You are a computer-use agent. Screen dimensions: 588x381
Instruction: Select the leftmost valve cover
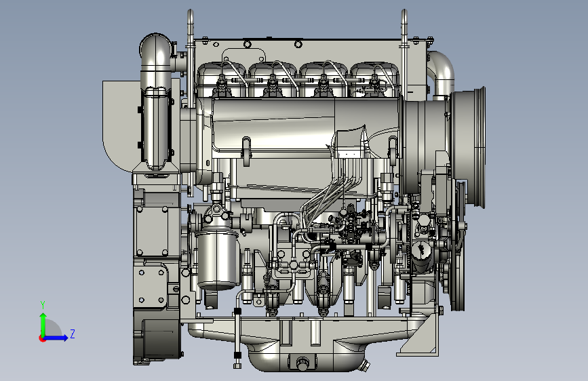pos(221,80)
